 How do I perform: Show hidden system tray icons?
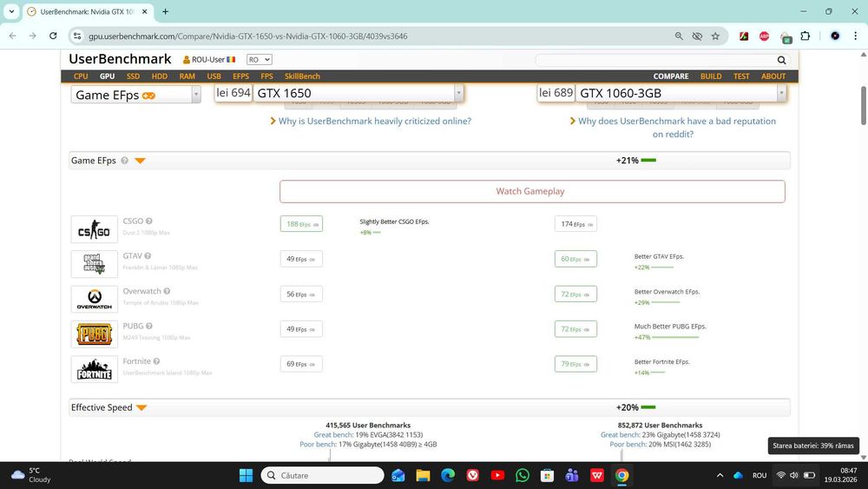coord(720,475)
